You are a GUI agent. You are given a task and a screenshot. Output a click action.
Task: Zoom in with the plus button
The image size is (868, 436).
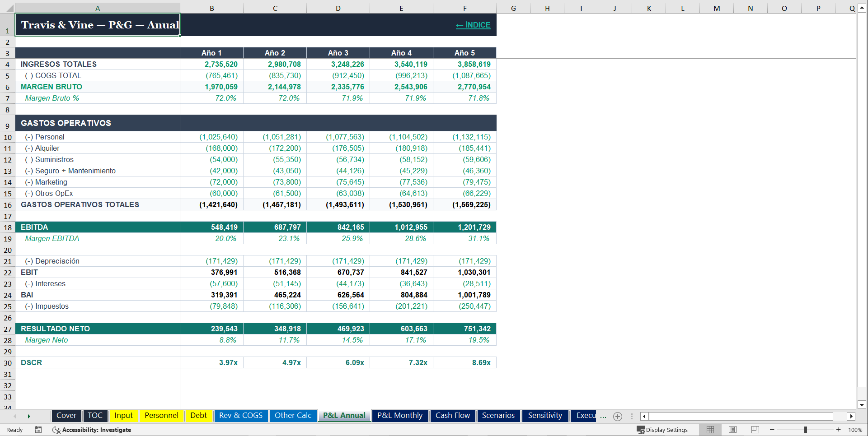839,430
